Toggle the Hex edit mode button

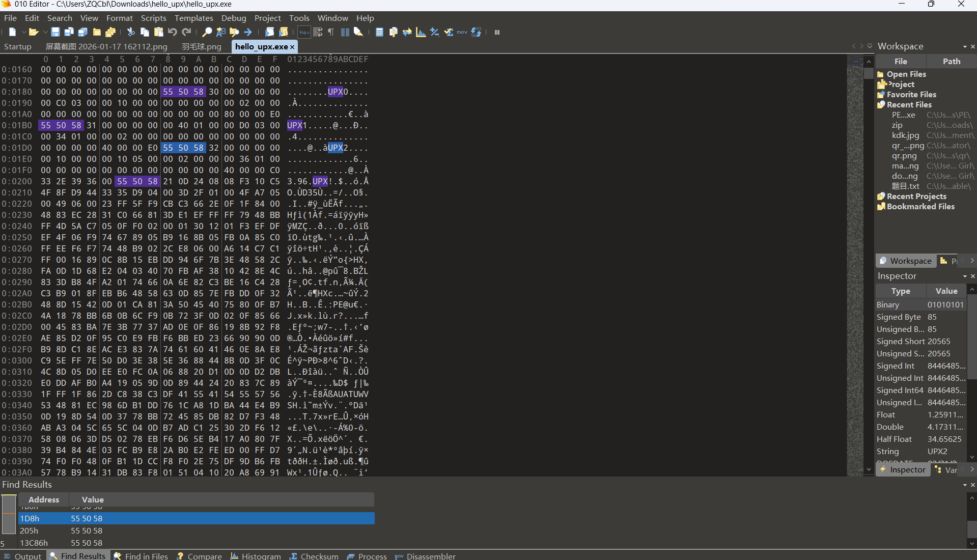tap(304, 32)
